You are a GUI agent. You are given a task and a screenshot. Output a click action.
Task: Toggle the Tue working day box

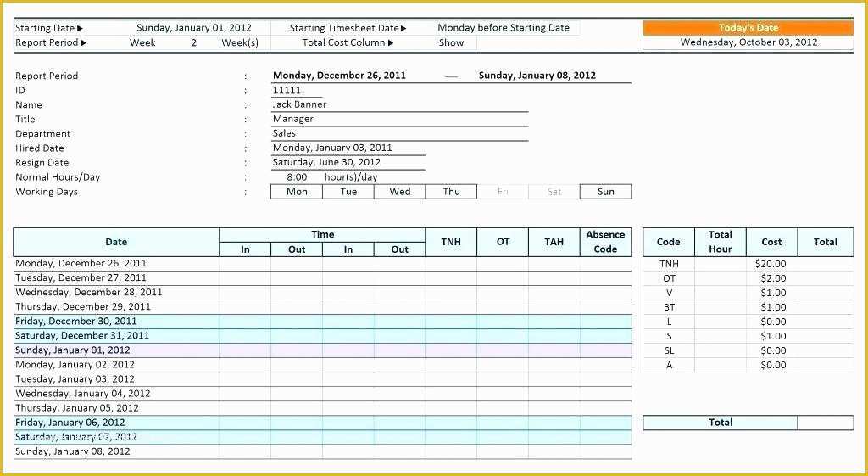pos(348,192)
